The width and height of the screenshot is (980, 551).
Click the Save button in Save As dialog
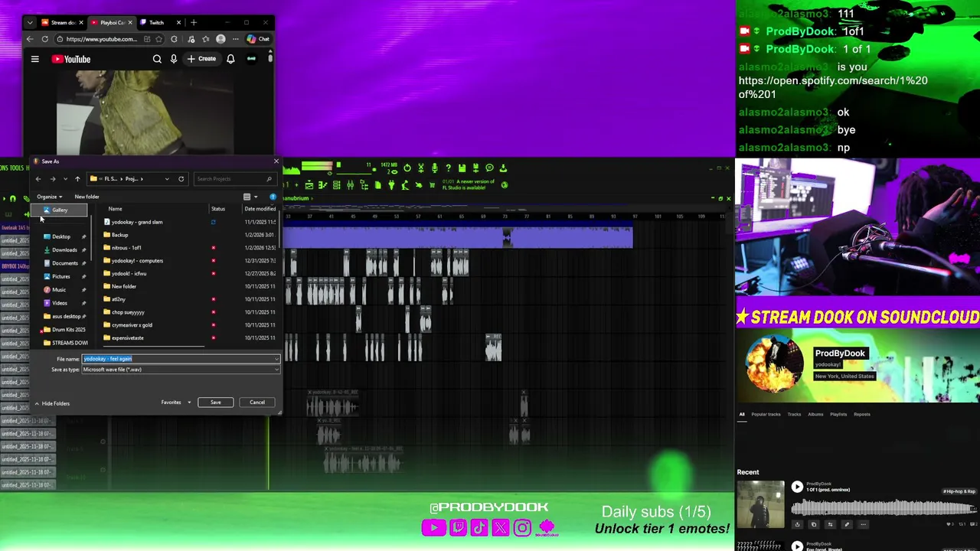pos(215,403)
